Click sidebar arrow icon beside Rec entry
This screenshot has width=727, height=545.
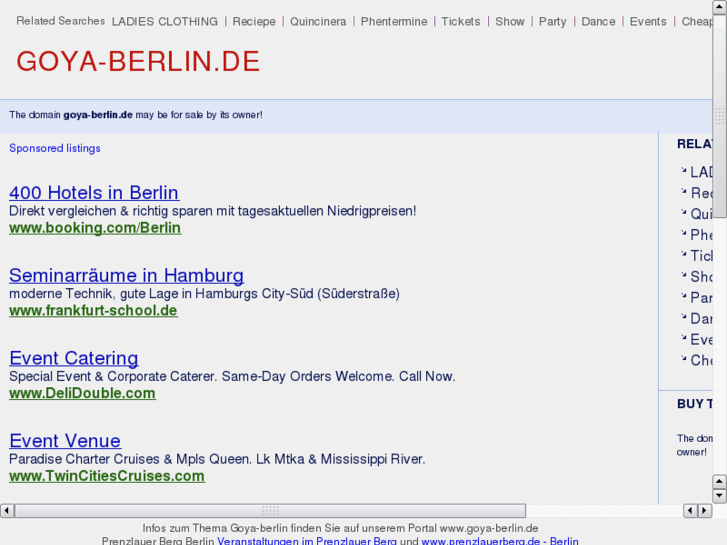coord(683,191)
